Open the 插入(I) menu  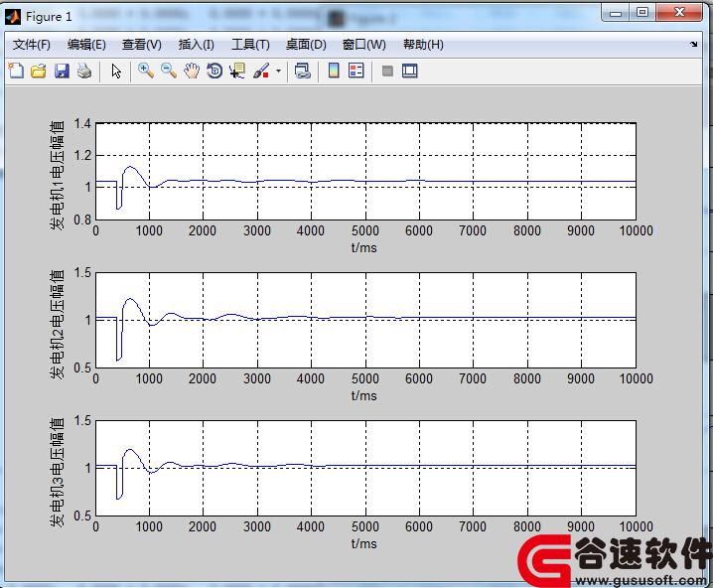(196, 45)
